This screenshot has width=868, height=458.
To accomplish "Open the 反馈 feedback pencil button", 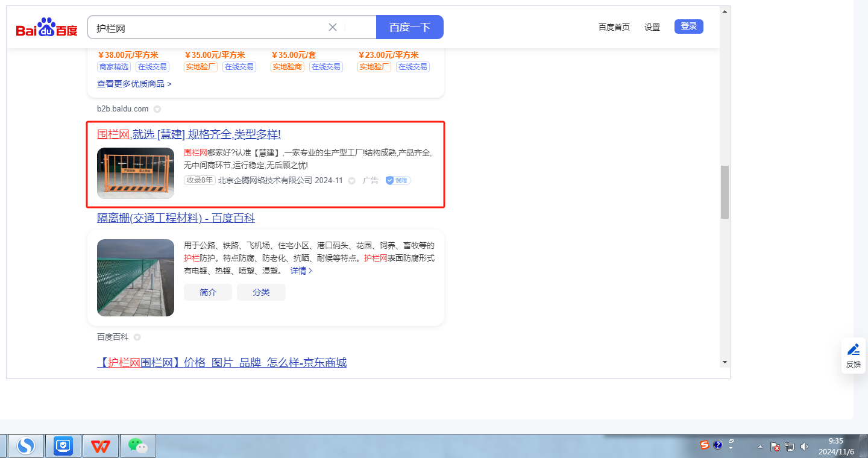I will (854, 356).
